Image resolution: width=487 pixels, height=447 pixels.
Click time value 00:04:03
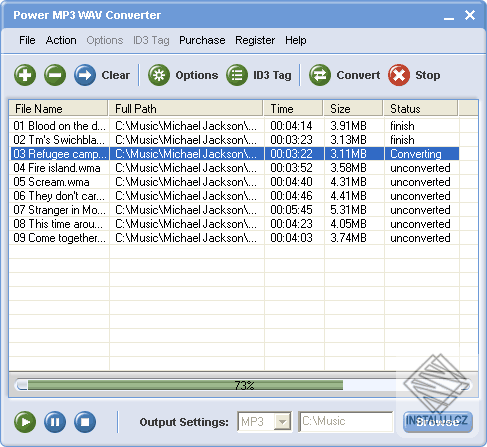point(291,238)
